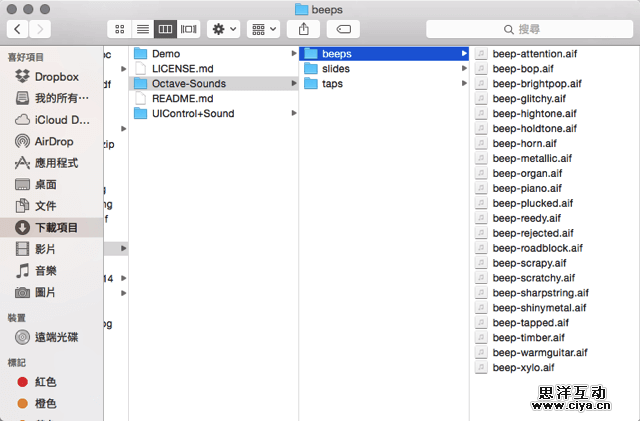Open the Action gear menu
The width and height of the screenshot is (640, 421).
coord(223,29)
